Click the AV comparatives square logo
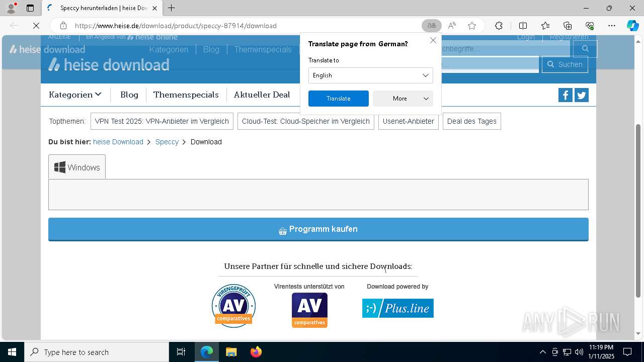The image size is (644, 362). coord(309,310)
